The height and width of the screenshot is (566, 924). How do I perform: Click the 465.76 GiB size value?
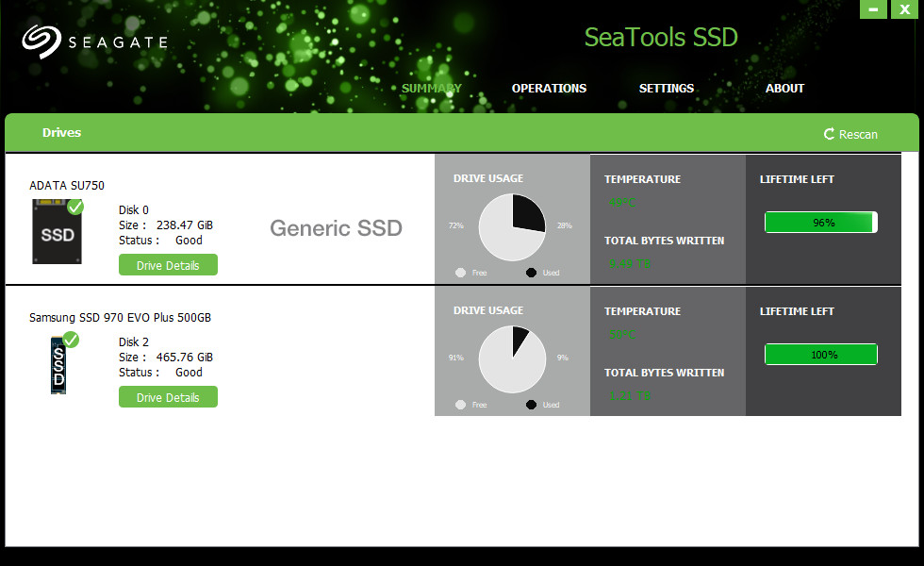185,358
